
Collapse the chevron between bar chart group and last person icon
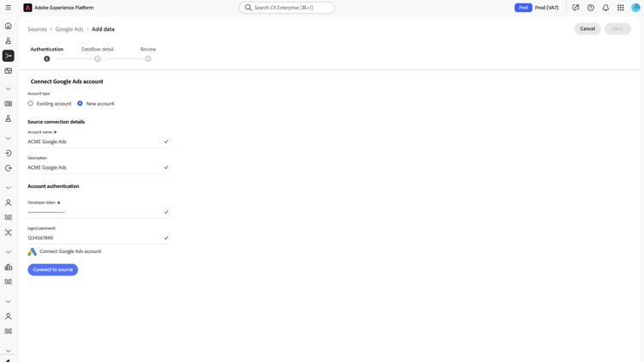click(9, 301)
